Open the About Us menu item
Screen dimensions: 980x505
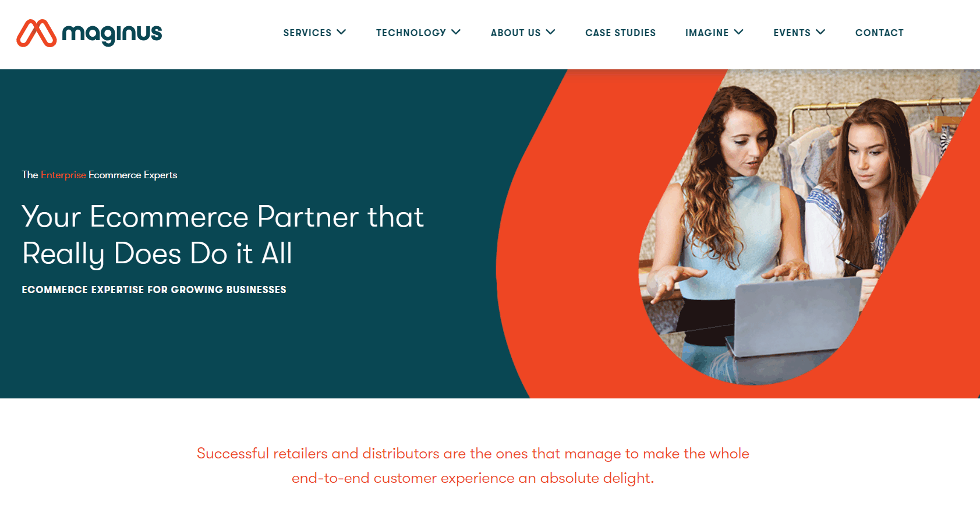(516, 33)
